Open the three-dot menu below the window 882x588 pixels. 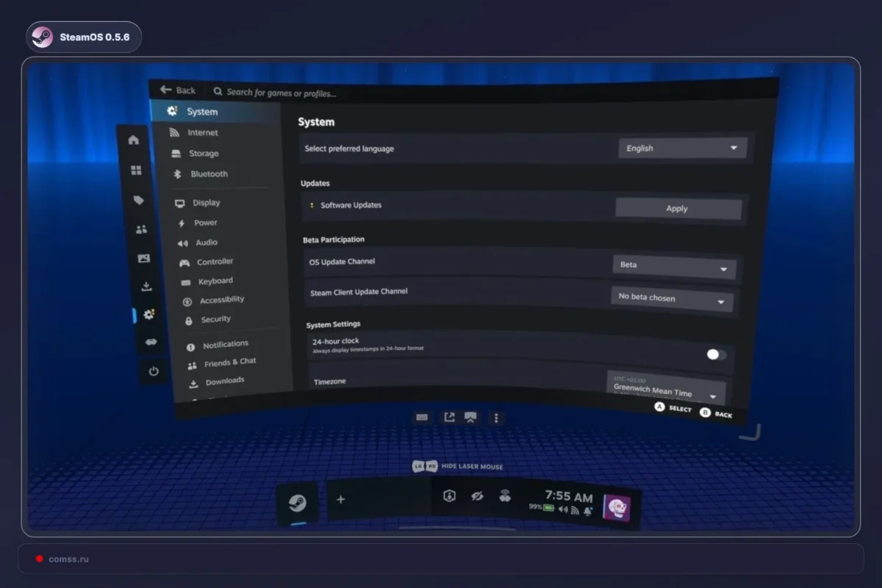496,417
